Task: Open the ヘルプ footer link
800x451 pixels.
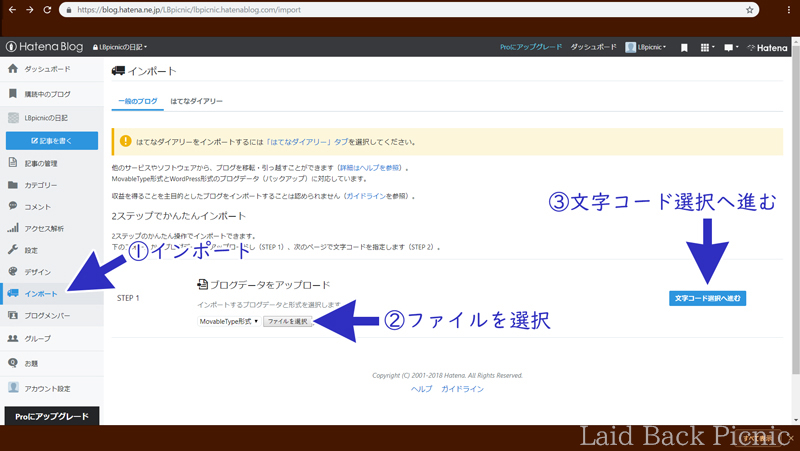Action: click(421, 389)
